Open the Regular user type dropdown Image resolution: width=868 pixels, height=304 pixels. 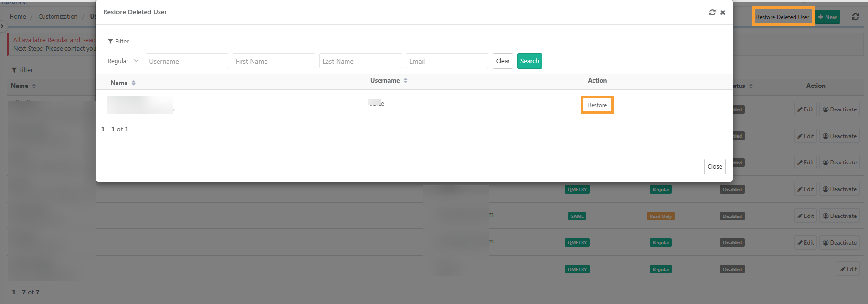click(123, 61)
